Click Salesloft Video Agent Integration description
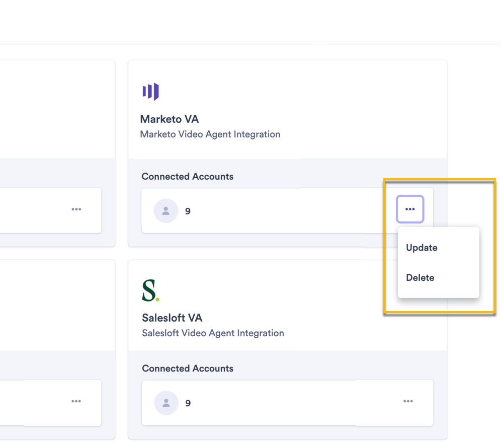Screen dimensions: 501x448 click(213, 333)
